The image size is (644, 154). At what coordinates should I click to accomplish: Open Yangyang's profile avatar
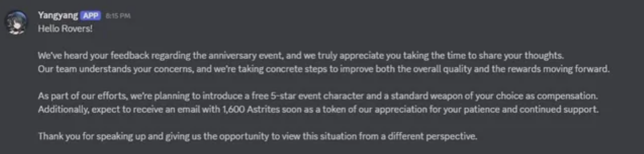point(16,22)
